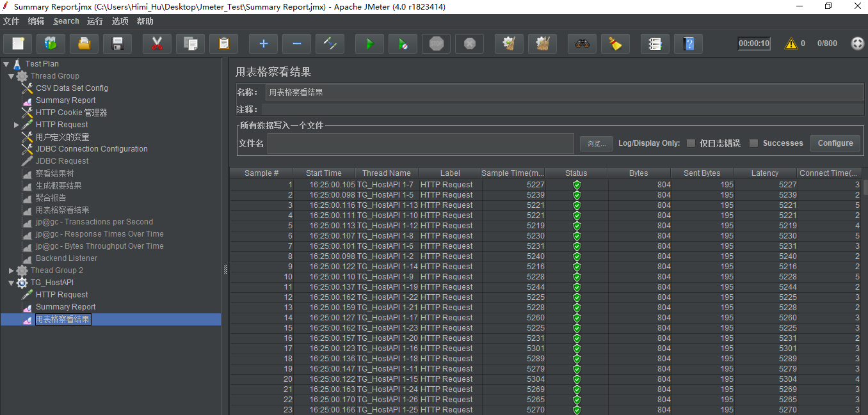Click the Configure button

(x=835, y=143)
